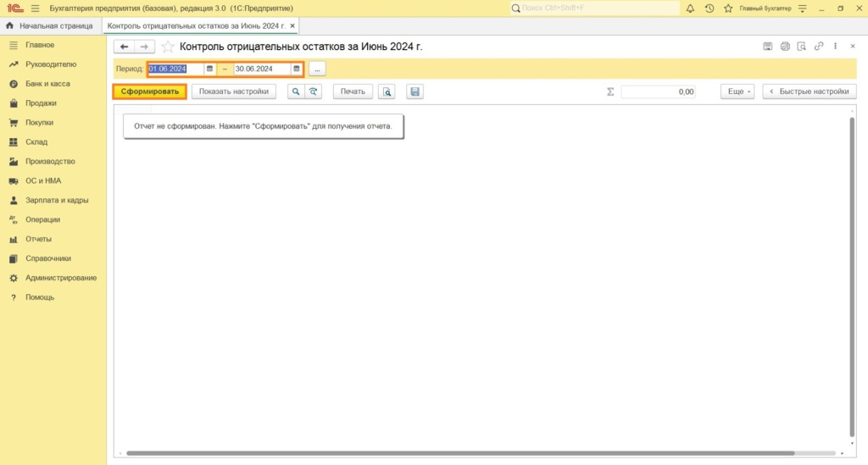Image resolution: width=868 pixels, height=465 pixels.
Task: Switch to Начальная страница tab
Action: pos(49,26)
